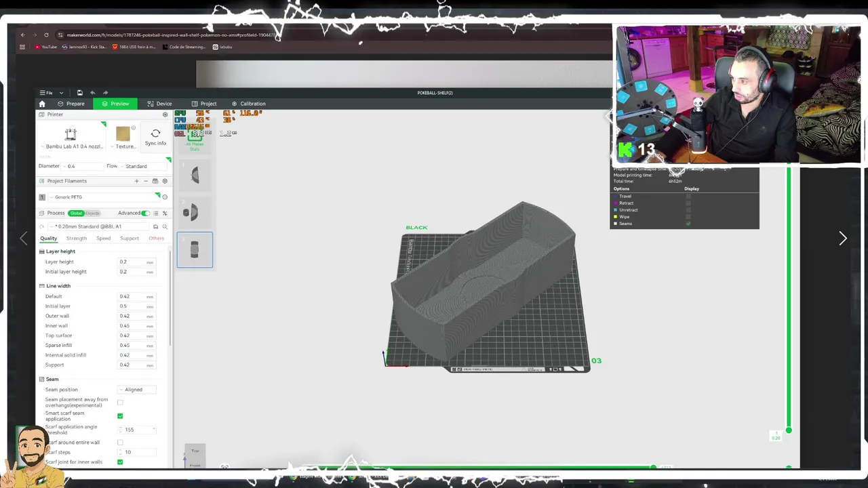Show Retract points in the preview legend
This screenshot has height=488, width=868.
(x=688, y=203)
